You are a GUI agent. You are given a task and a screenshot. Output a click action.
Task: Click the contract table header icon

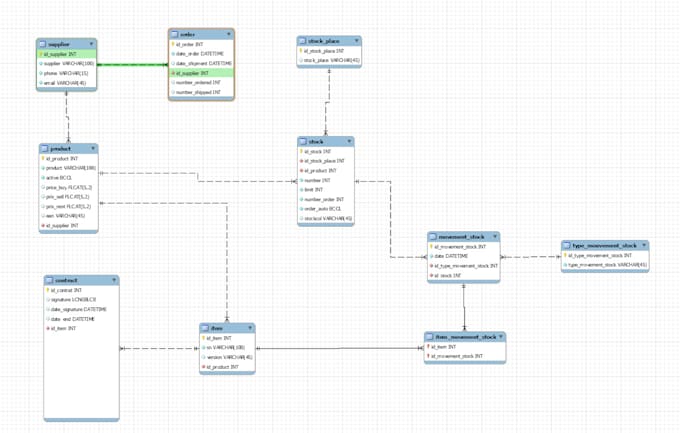click(49, 280)
